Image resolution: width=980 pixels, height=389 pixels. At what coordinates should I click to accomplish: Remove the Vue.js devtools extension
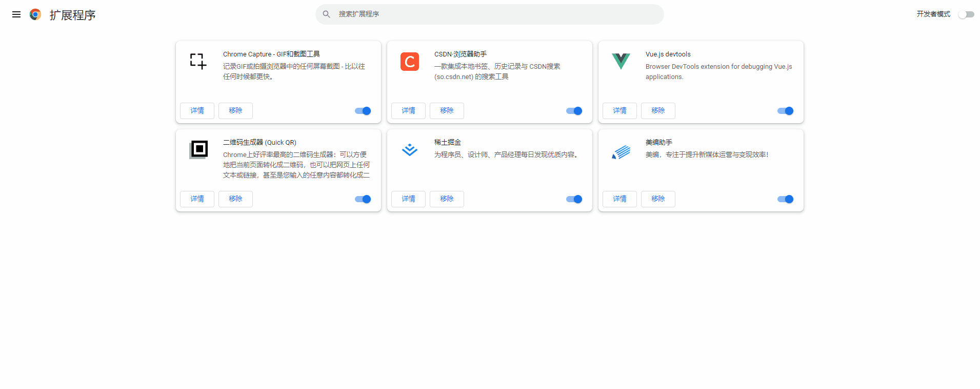pos(658,111)
